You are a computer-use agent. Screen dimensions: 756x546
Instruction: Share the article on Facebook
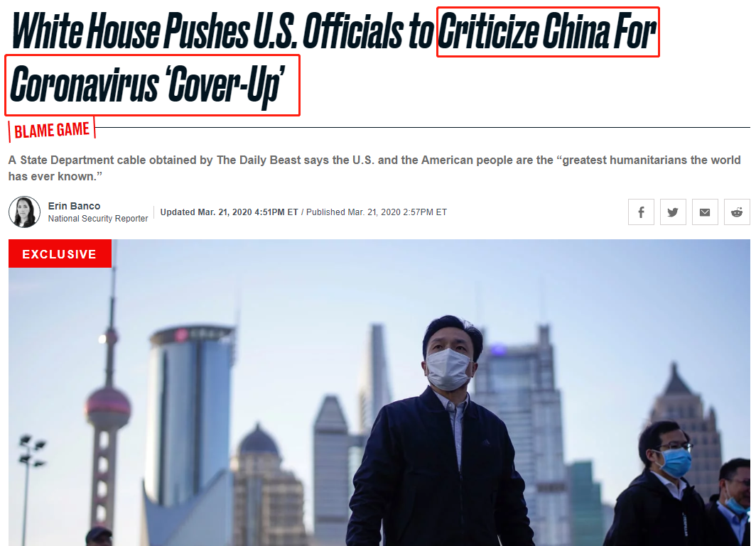(641, 212)
